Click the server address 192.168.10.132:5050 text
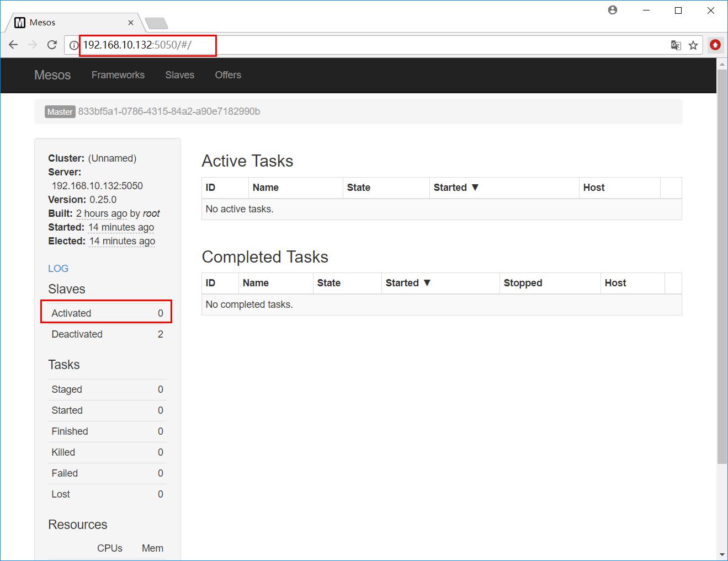This screenshot has width=728, height=561. point(97,186)
